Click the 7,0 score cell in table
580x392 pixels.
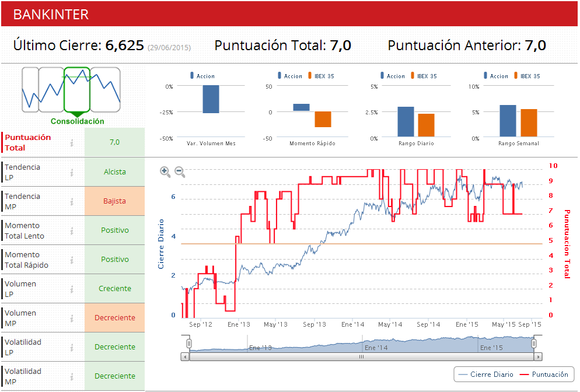115,142
